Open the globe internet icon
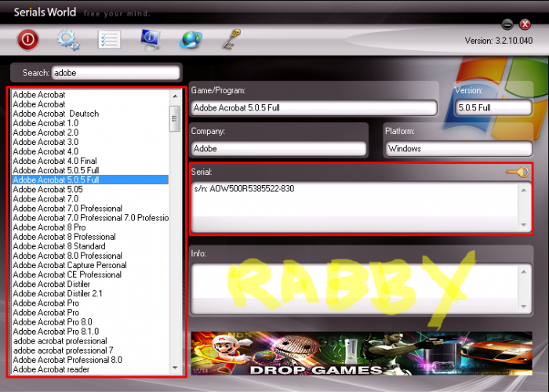The image size is (549, 392). (191, 40)
